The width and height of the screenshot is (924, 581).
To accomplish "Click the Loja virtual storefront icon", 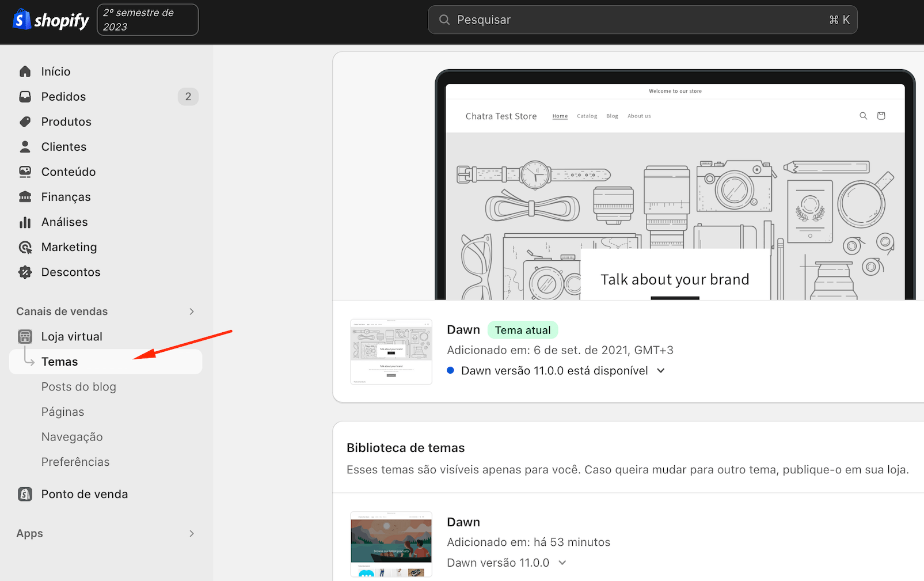I will click(25, 336).
